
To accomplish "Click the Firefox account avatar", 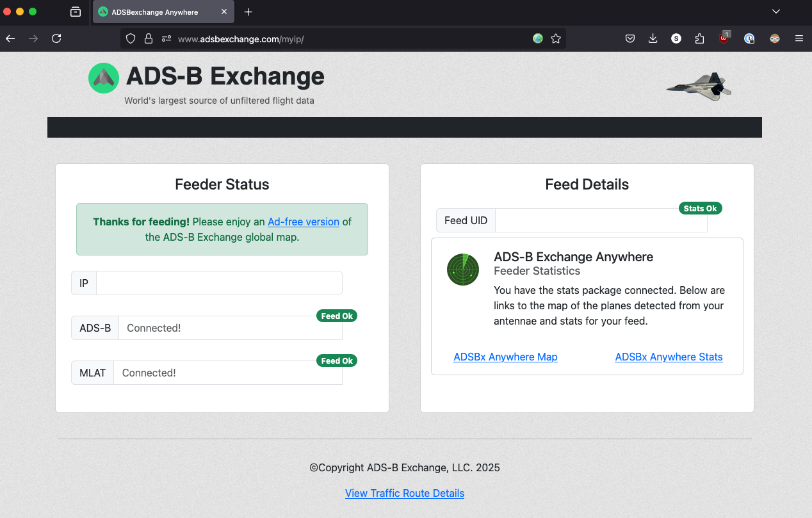I will click(775, 38).
